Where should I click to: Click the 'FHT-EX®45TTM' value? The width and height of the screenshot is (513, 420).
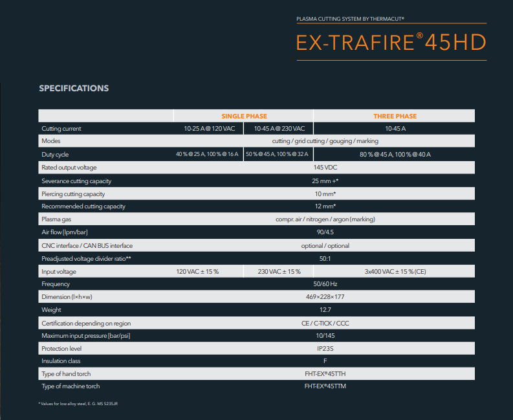325,386
